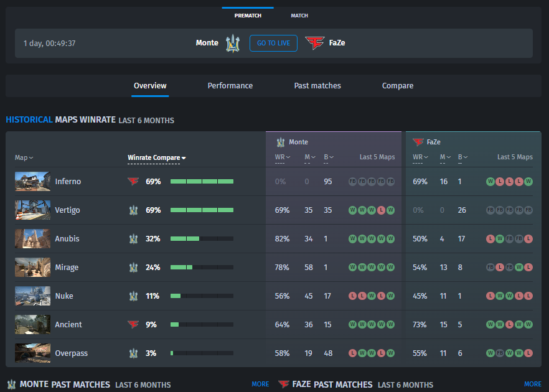The image size is (549, 392).
Task: Sort by Monte B column
Action: (329, 157)
